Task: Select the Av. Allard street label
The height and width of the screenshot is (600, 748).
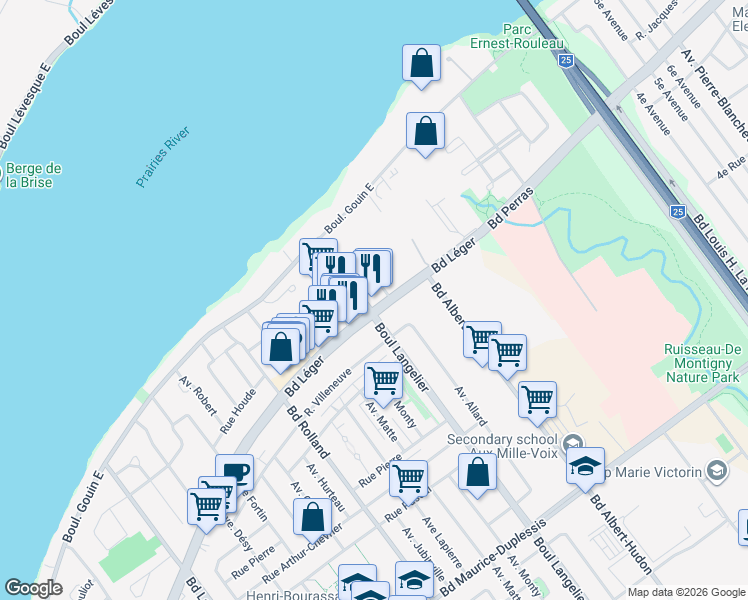Action: 471,406
